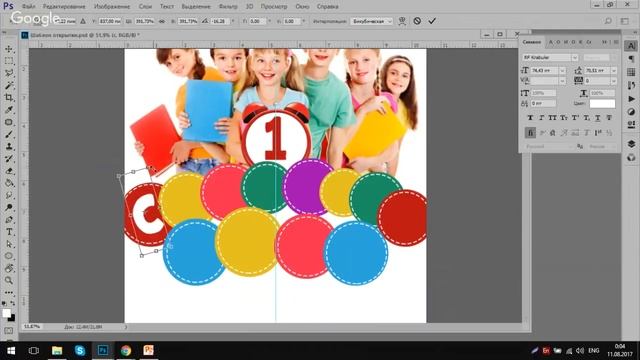
Task: Toggle Small Caps text style
Action: click(564, 118)
